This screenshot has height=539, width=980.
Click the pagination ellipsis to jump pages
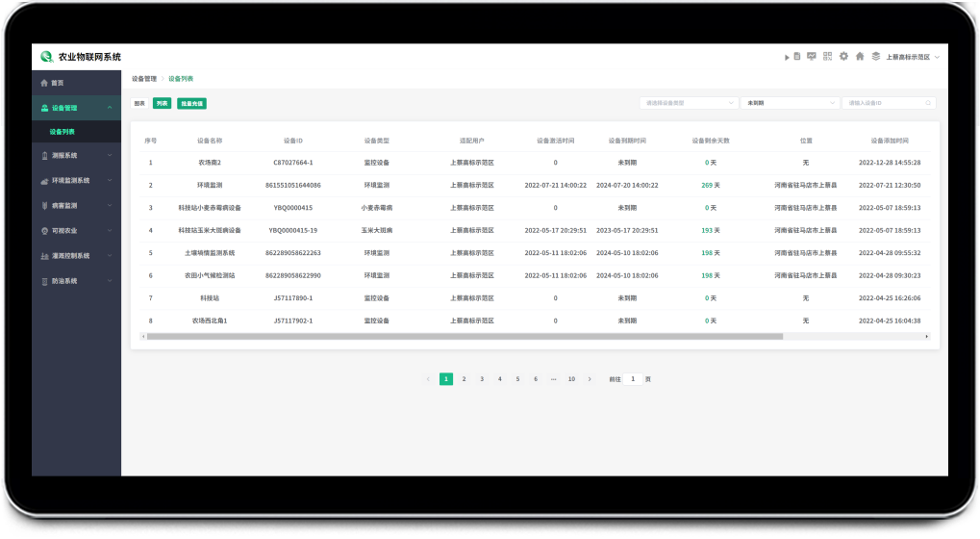click(x=553, y=379)
